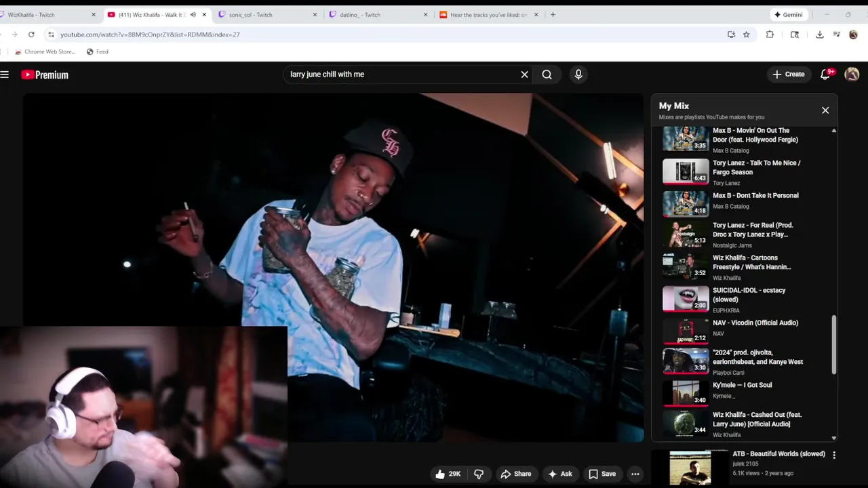Open the Ask AI button

click(560, 474)
